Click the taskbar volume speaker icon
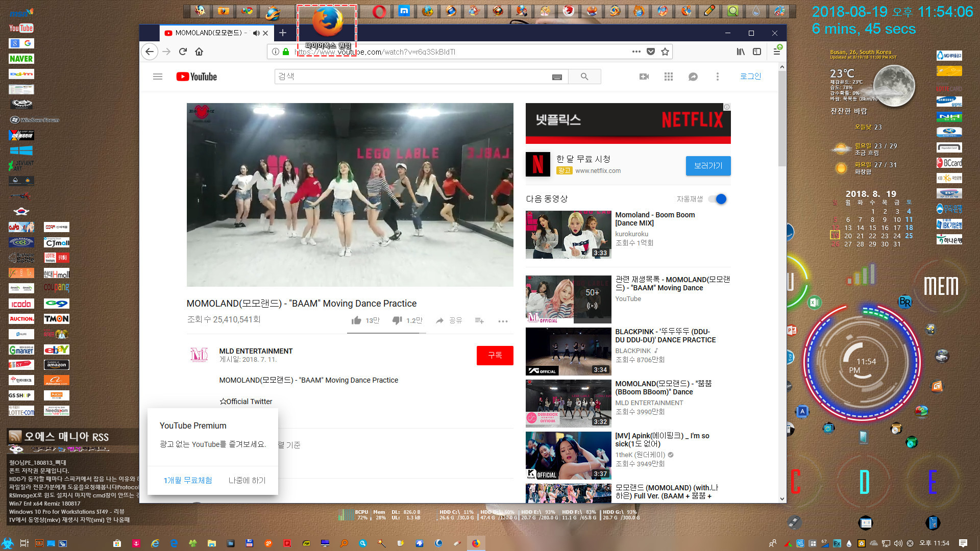This screenshot has width=980, height=551. [x=898, y=543]
